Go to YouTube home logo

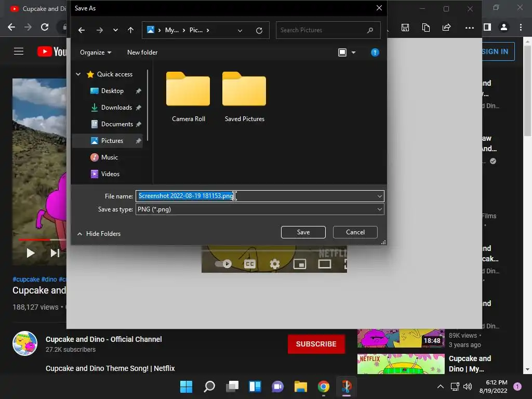coord(51,51)
